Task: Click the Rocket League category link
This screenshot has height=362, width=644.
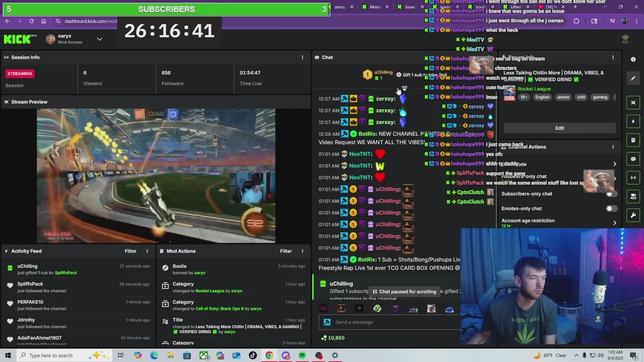Action: [534, 89]
